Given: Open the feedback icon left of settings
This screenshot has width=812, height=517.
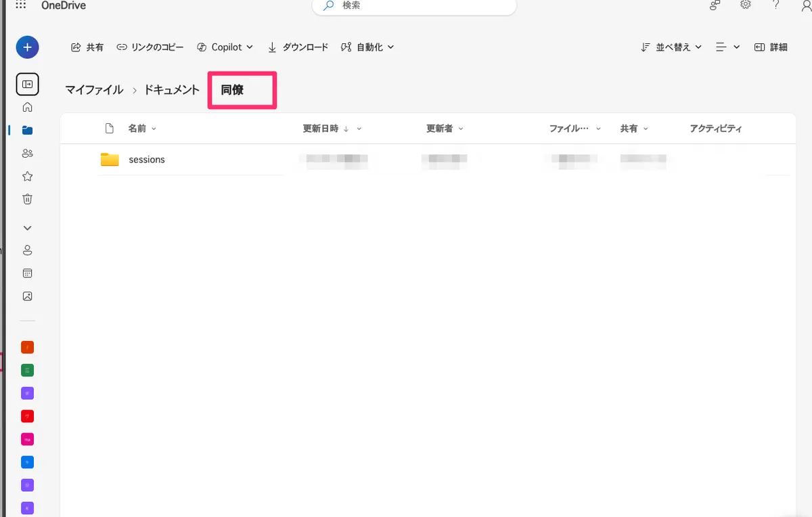Looking at the screenshot, I should pyautogui.click(x=715, y=5).
